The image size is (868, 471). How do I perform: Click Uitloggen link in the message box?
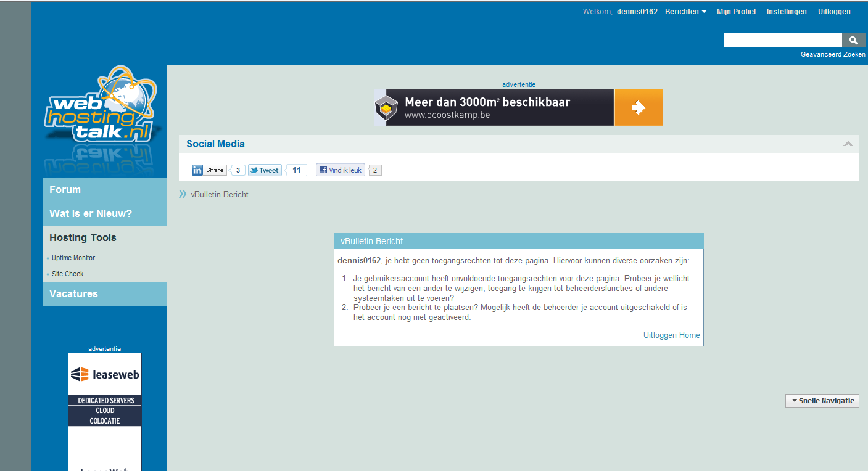(x=660, y=335)
